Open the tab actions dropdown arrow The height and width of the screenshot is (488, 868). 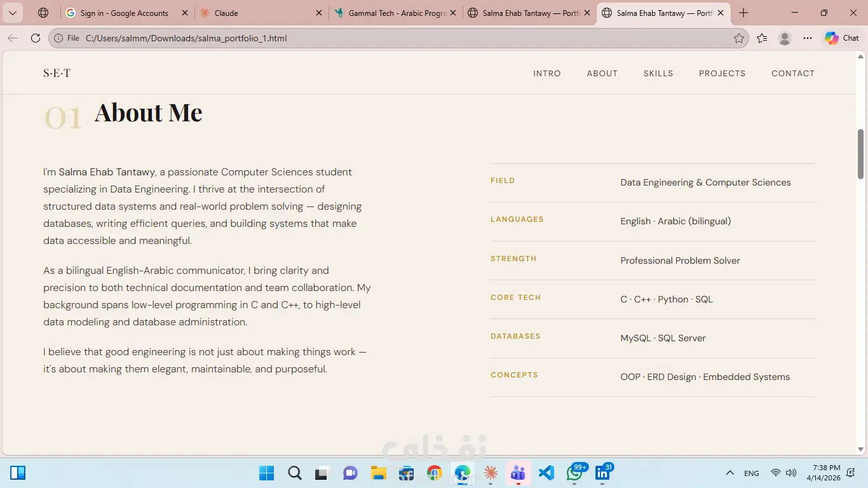point(12,13)
